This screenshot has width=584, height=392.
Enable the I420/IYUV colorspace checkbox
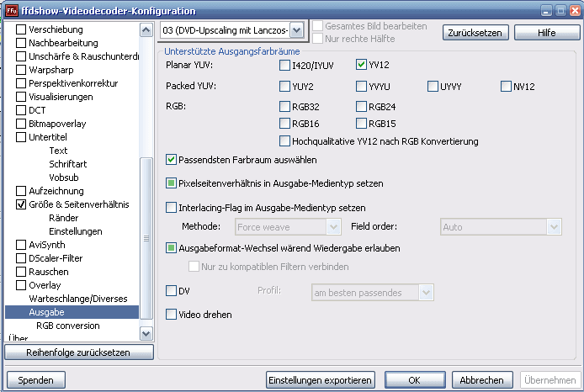284,65
